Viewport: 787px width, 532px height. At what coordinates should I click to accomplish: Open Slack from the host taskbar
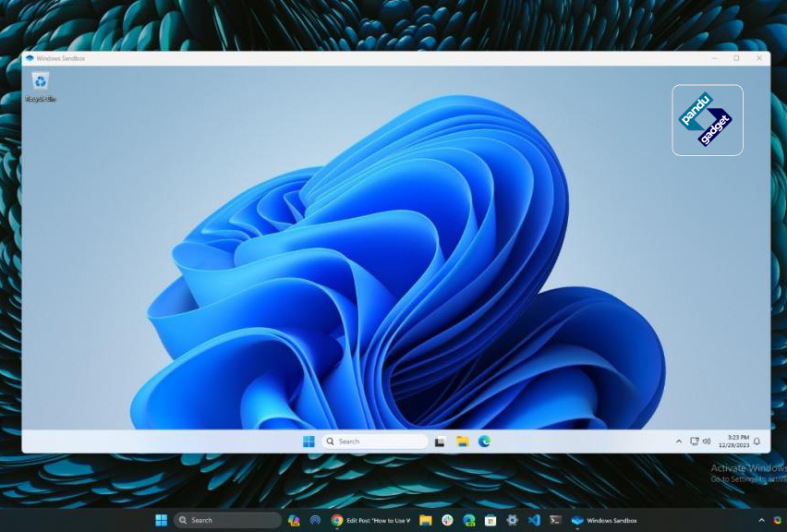(447, 521)
